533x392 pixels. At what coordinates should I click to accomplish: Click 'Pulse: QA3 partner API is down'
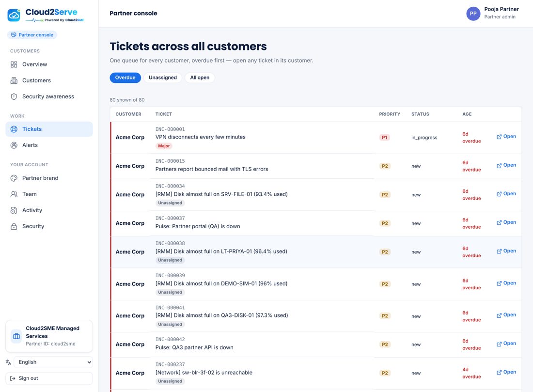tap(194, 347)
